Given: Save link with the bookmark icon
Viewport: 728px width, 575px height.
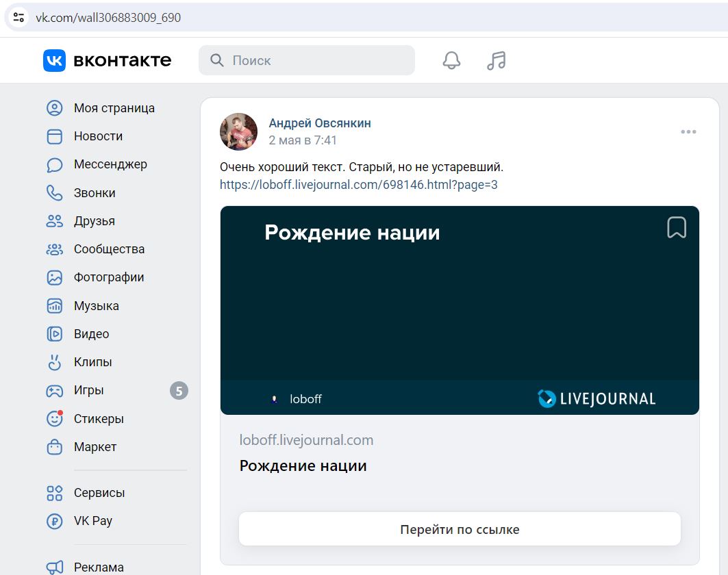Looking at the screenshot, I should tap(677, 227).
